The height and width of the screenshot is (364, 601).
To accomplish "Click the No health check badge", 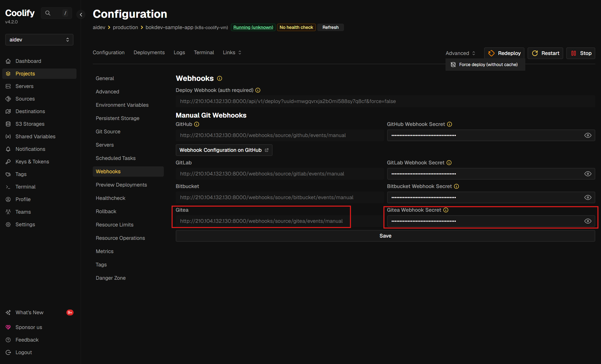I will point(296,27).
